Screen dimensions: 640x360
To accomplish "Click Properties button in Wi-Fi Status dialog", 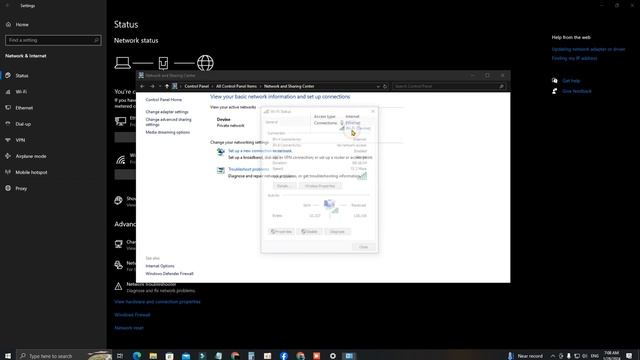I will (x=281, y=231).
